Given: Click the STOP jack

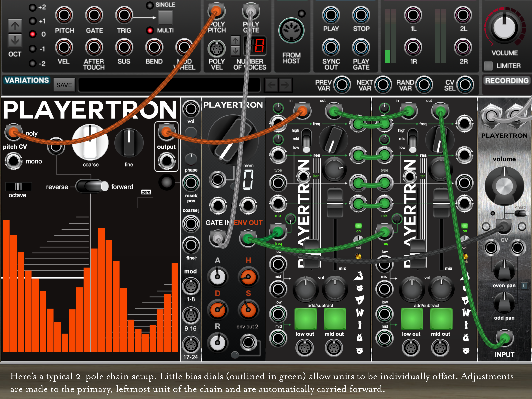Looking at the screenshot, I should pos(361,15).
